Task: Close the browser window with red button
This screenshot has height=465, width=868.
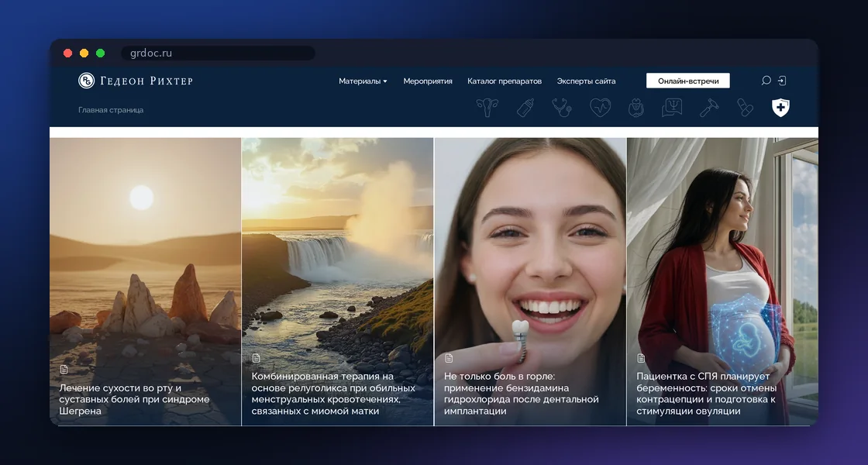Action: tap(67, 53)
